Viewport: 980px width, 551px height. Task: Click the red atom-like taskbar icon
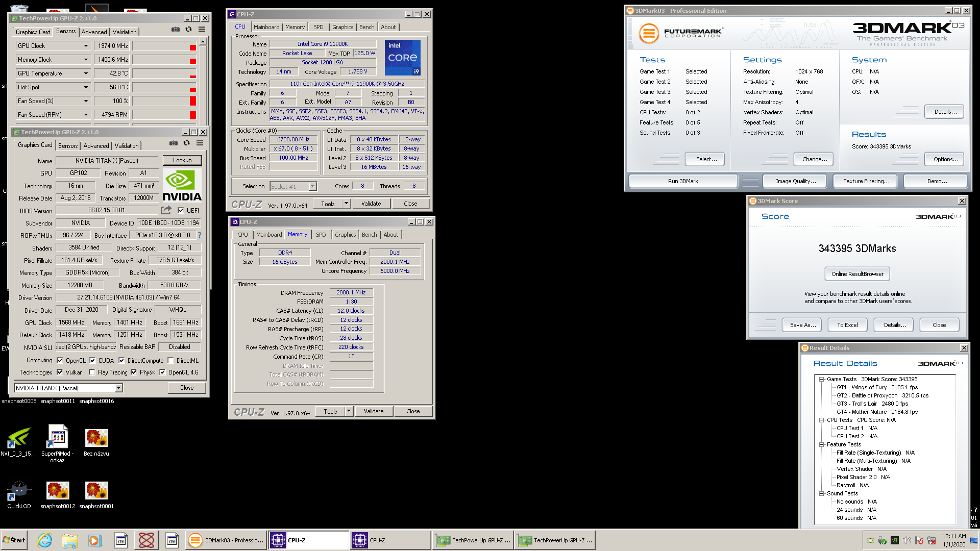(x=146, y=540)
